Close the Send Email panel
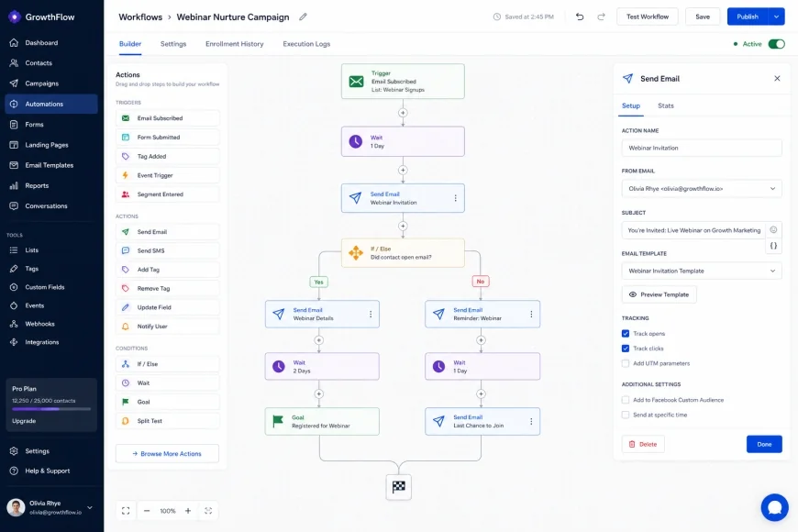The image size is (798, 532). pos(777,78)
